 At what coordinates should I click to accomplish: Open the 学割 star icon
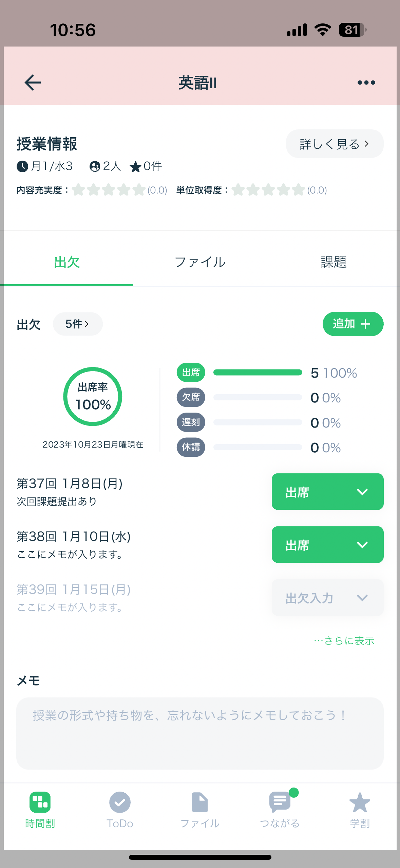(x=360, y=802)
